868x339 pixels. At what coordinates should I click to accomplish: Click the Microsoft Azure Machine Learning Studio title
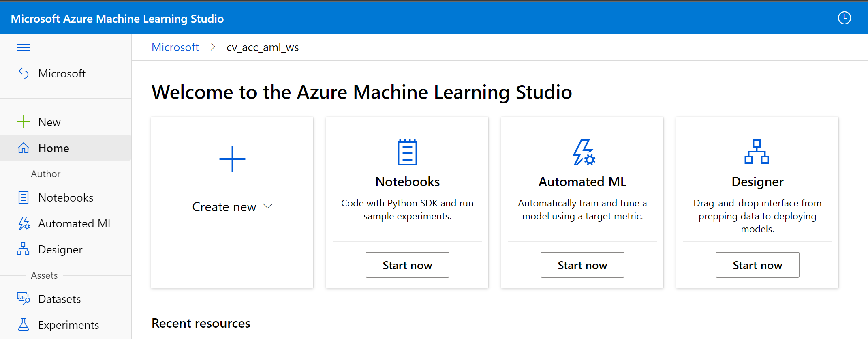click(x=117, y=19)
